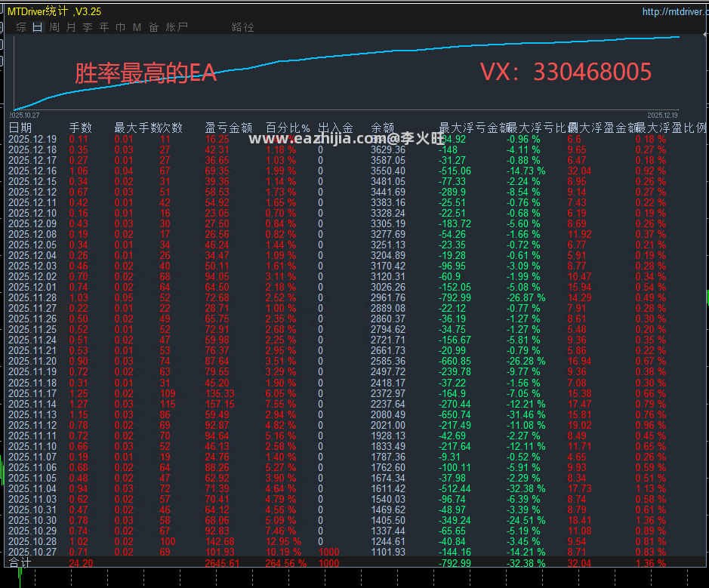Viewport: 709px width, 588px height.
Task: Click the total percentage 264.56 %
Action: click(x=285, y=564)
